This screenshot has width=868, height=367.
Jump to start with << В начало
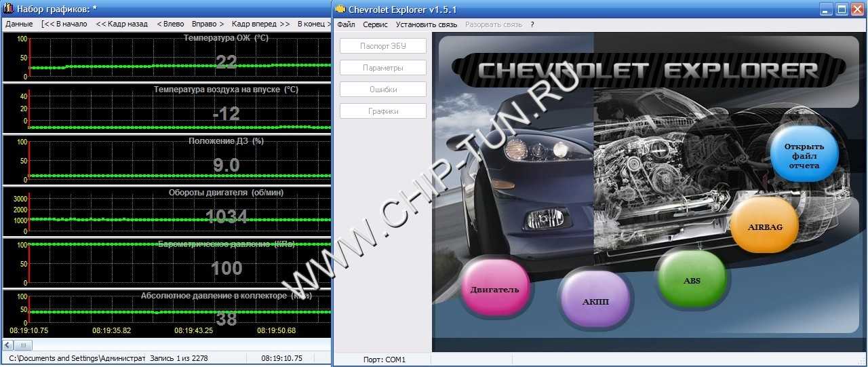point(64,24)
